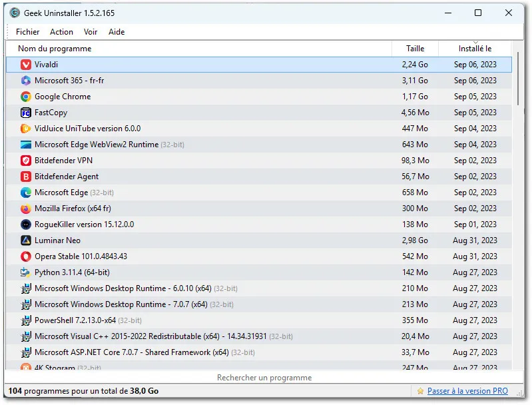The height and width of the screenshot is (405, 532).
Task: Click the Google Chrome icon
Action: pyautogui.click(x=26, y=97)
